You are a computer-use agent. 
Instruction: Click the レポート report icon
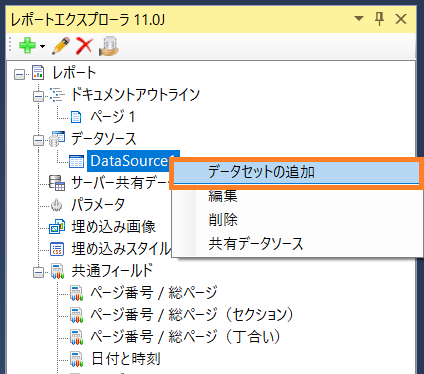click(x=38, y=73)
